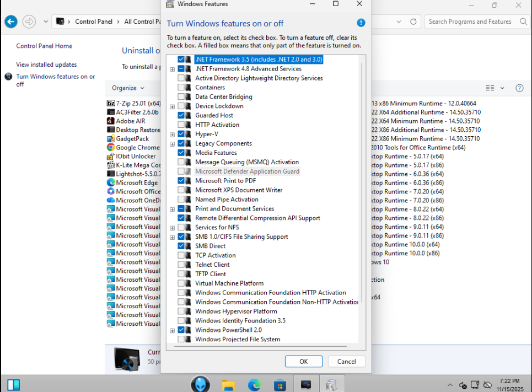Click the forward arrow in Control Panel
532x392 pixels.
point(29,22)
